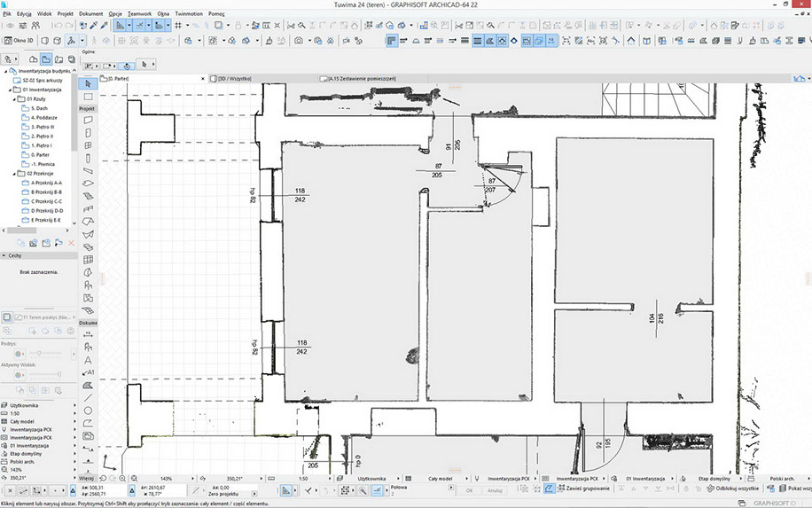Switch to the 3D / Wszystko tab
This screenshot has height=508, width=812.
(236, 80)
